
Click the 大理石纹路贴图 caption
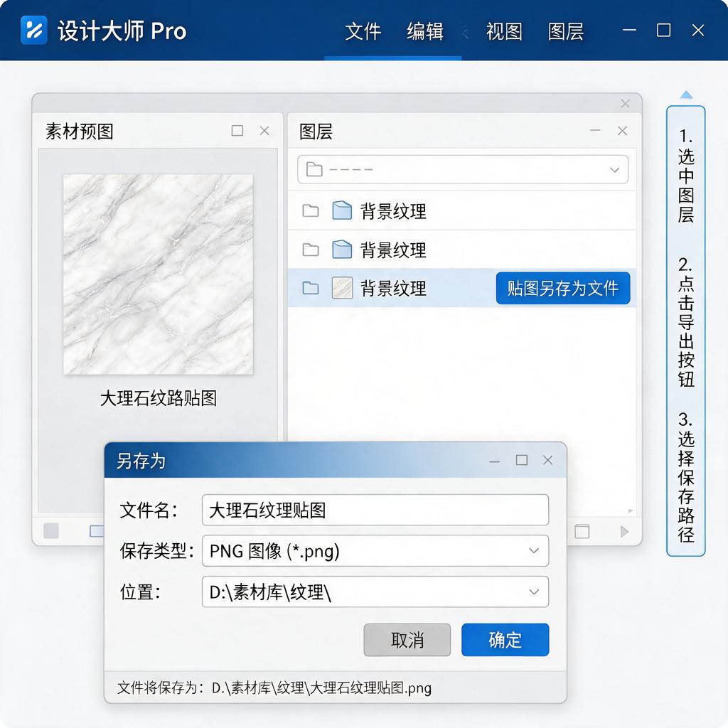tap(159, 398)
